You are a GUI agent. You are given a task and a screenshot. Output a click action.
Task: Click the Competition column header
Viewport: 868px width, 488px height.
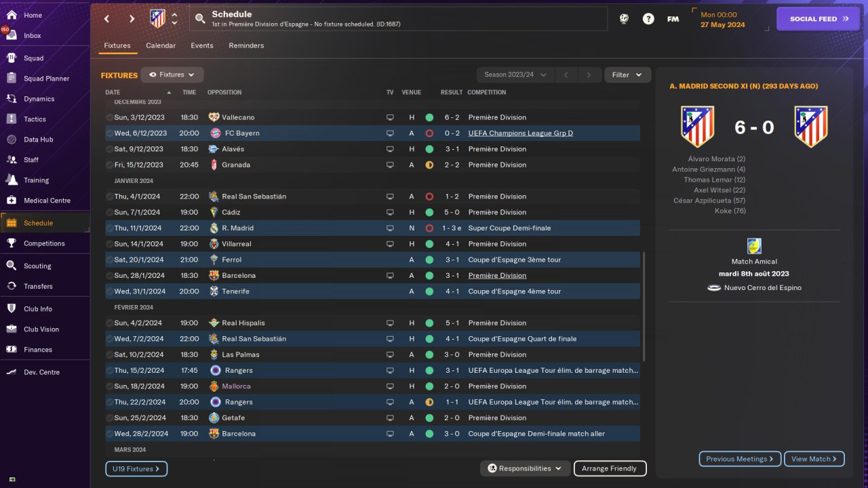(x=487, y=92)
